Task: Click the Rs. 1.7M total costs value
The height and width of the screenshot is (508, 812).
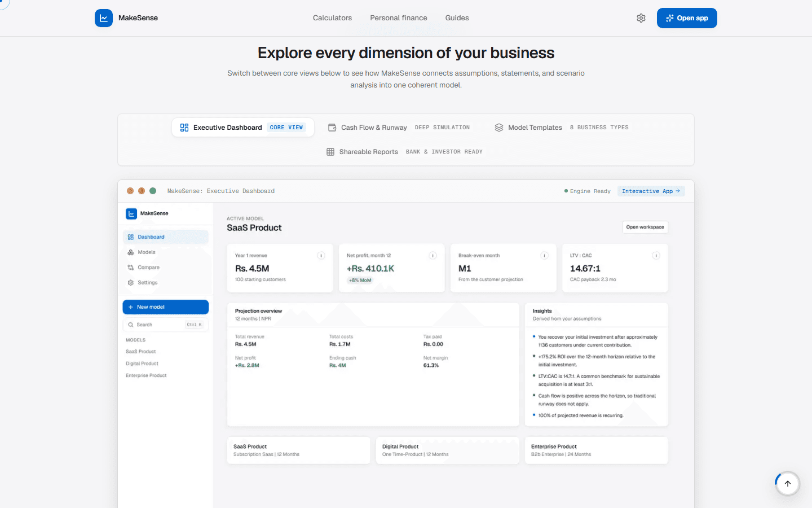Action: coord(340,344)
